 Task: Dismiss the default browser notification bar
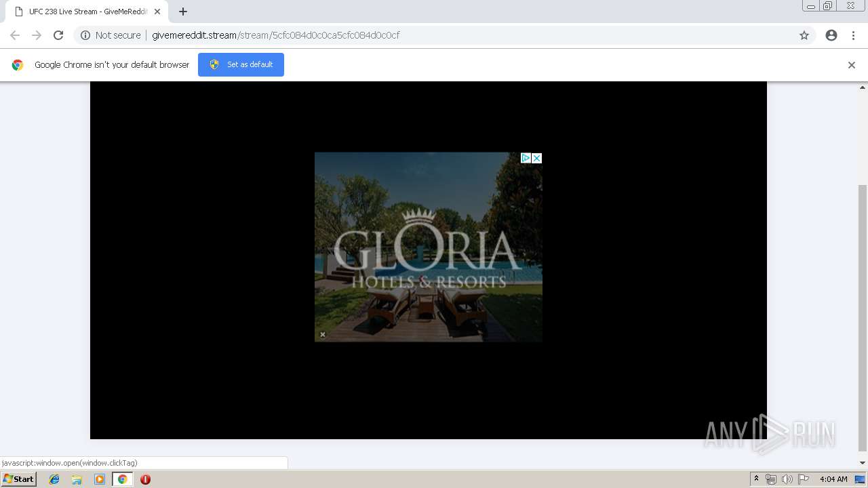(x=852, y=65)
